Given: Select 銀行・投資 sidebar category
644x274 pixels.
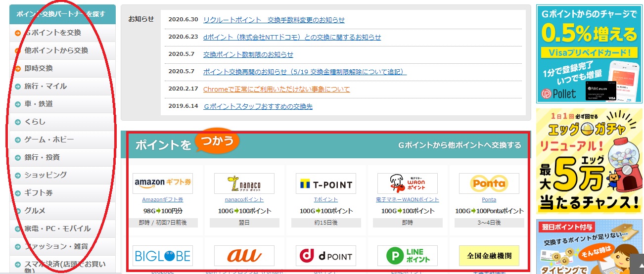Looking at the screenshot, I should point(42,157).
